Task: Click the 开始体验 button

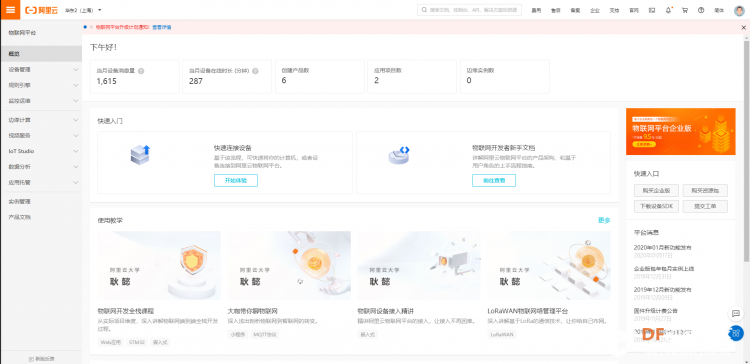Action: (236, 180)
